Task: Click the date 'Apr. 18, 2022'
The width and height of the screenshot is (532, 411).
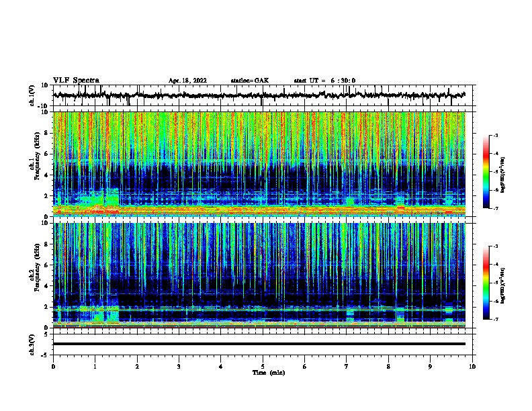Action: click(x=187, y=81)
